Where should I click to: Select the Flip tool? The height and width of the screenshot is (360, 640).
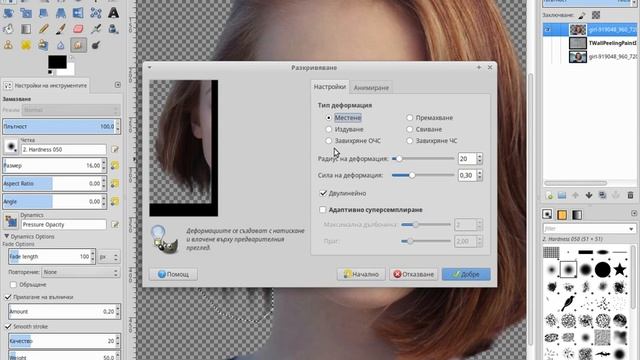coord(78,13)
